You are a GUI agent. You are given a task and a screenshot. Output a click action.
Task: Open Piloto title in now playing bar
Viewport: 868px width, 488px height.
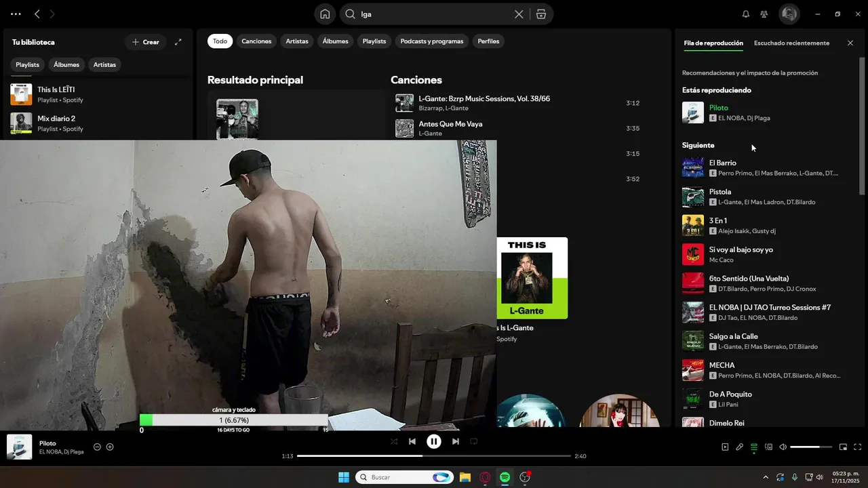coord(47,443)
